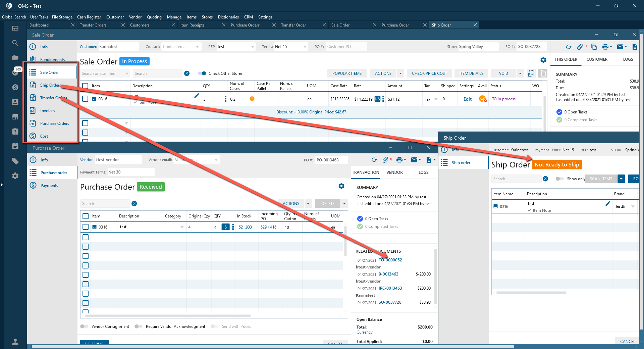
Task: Click the Ship Order search field
Action: [x=517, y=179]
